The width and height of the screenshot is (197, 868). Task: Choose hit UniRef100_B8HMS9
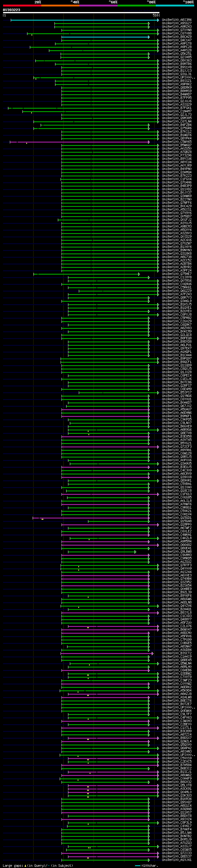coord(177,91)
